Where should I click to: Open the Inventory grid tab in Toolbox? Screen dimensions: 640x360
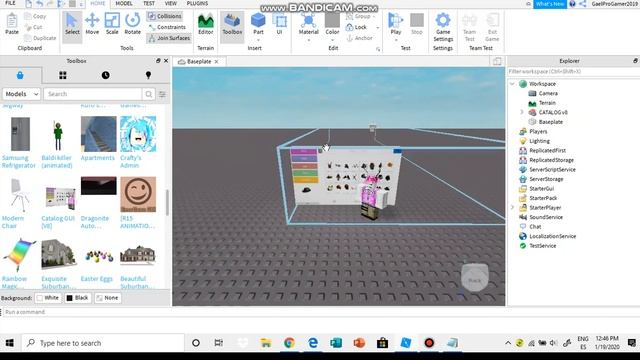(62, 75)
